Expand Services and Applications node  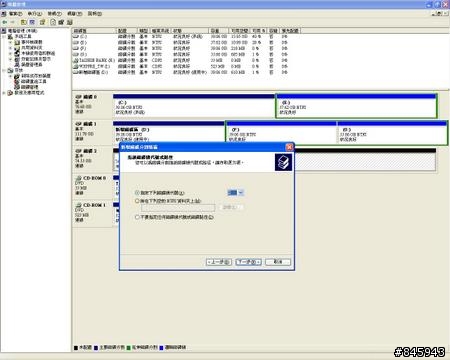4,93
